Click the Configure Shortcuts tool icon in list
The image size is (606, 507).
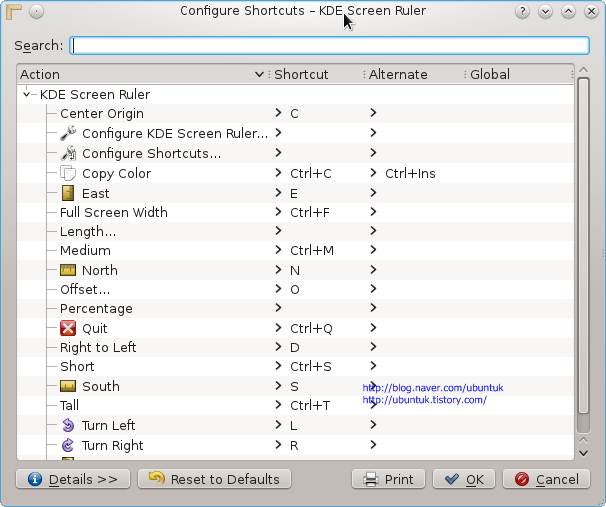click(x=68, y=153)
